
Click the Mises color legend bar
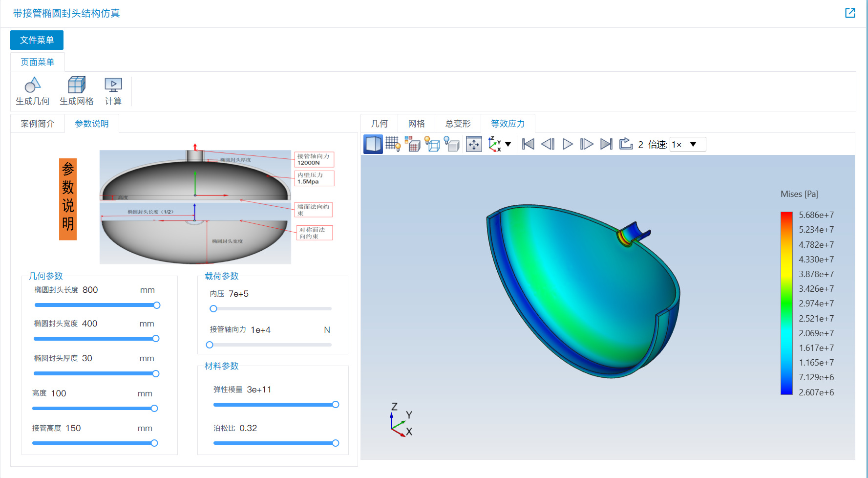click(786, 303)
